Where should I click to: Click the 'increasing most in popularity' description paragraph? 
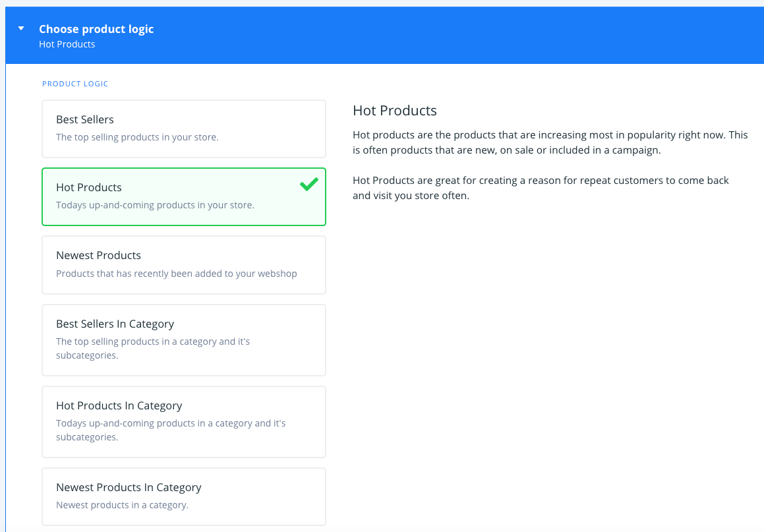pyautogui.click(x=550, y=142)
